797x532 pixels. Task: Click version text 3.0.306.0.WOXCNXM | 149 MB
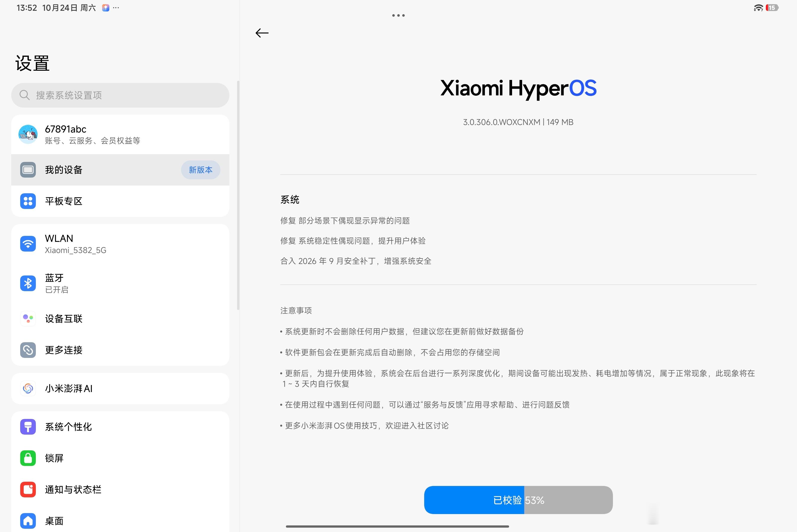tap(518, 122)
